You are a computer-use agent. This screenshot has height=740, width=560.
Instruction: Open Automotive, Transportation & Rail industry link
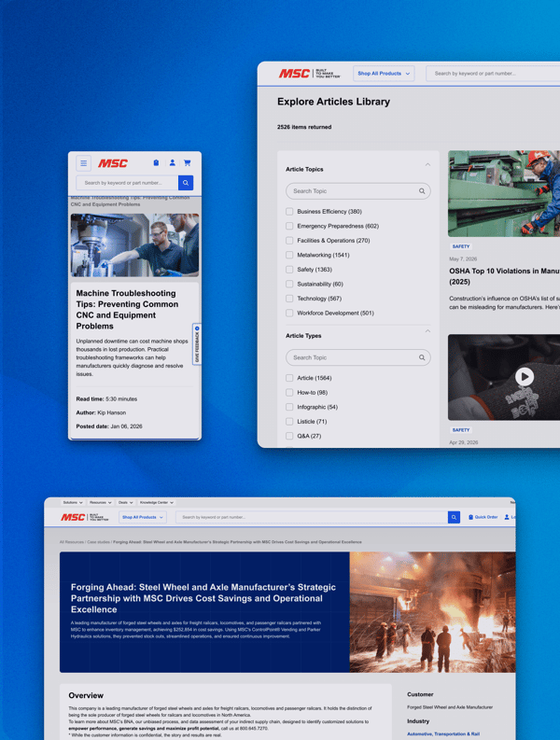[x=443, y=733]
